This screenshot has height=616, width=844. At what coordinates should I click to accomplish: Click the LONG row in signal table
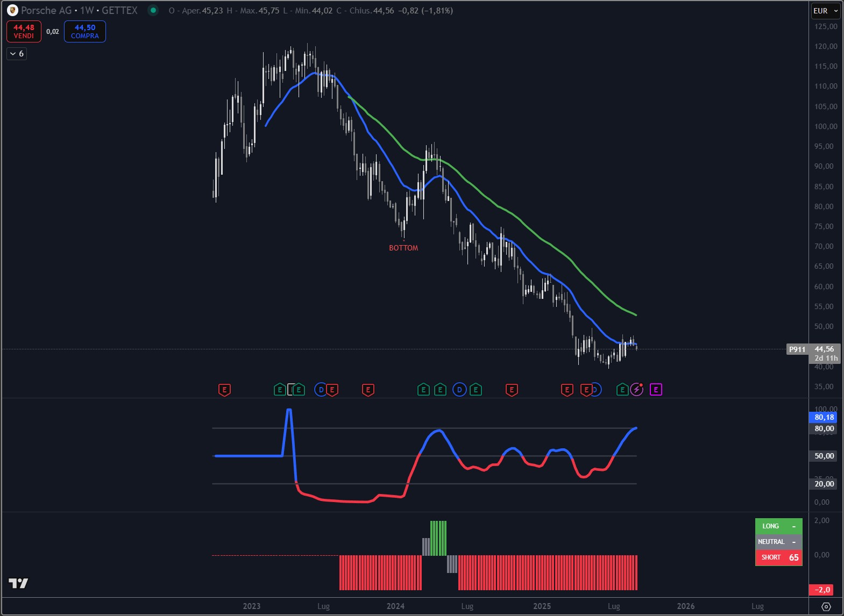[778, 526]
